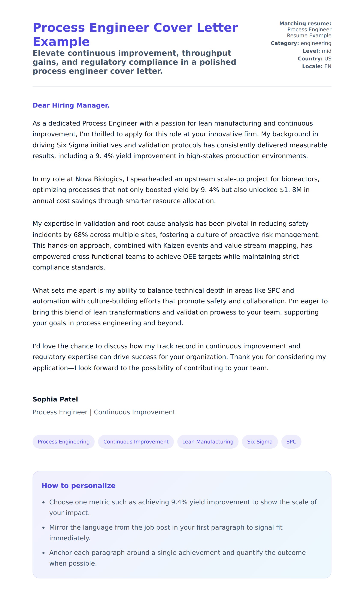Click the tip about choosing one metric
Viewport: 364px width, 599px height.
click(x=182, y=507)
